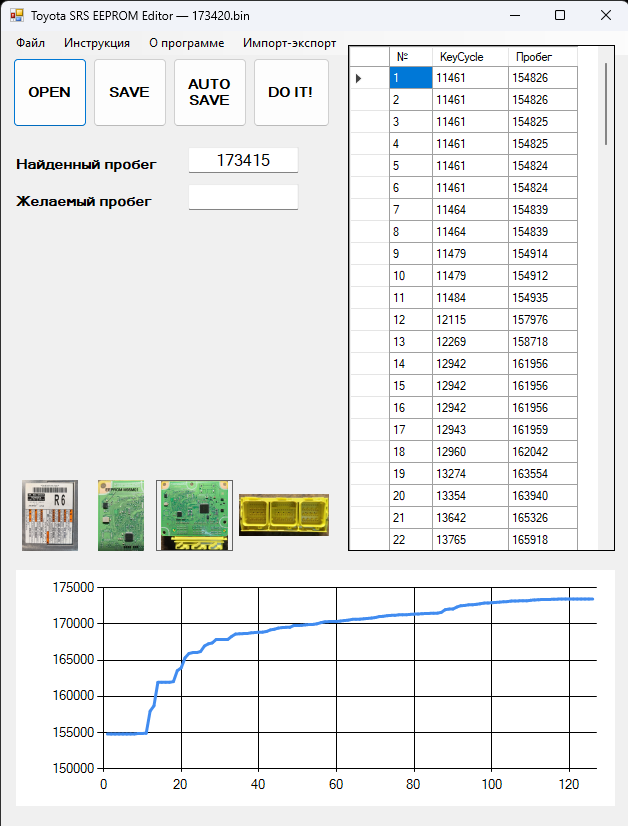
Task: Maximize the Toyota SRS EEPROM Editor window
Action: [x=560, y=15]
